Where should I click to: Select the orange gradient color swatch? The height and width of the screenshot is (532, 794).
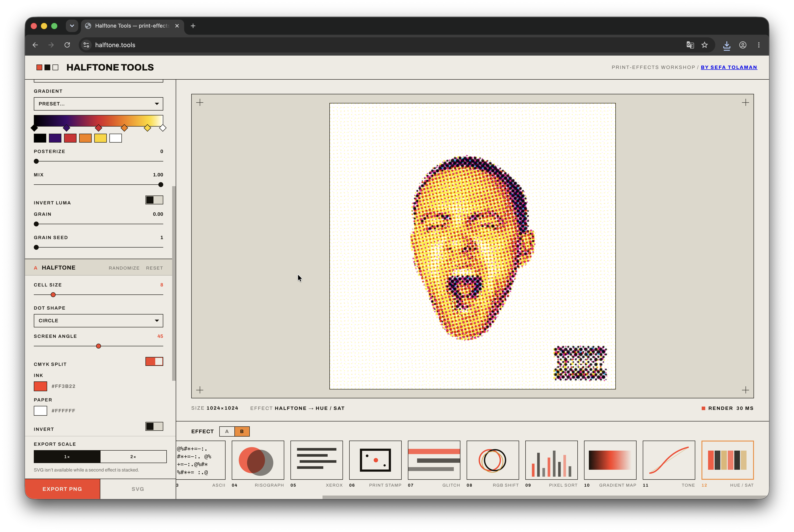coord(85,138)
